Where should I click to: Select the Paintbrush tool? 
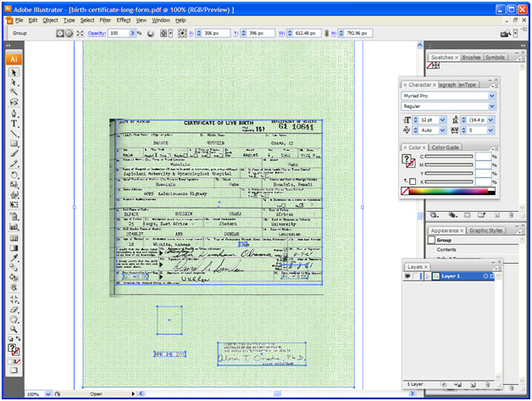pos(14,154)
